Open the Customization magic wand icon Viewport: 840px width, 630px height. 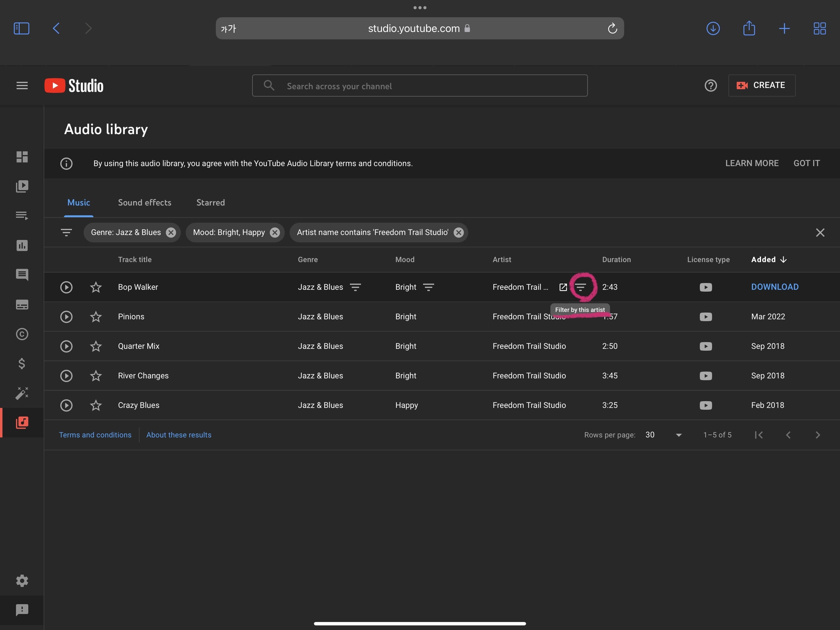[22, 393]
